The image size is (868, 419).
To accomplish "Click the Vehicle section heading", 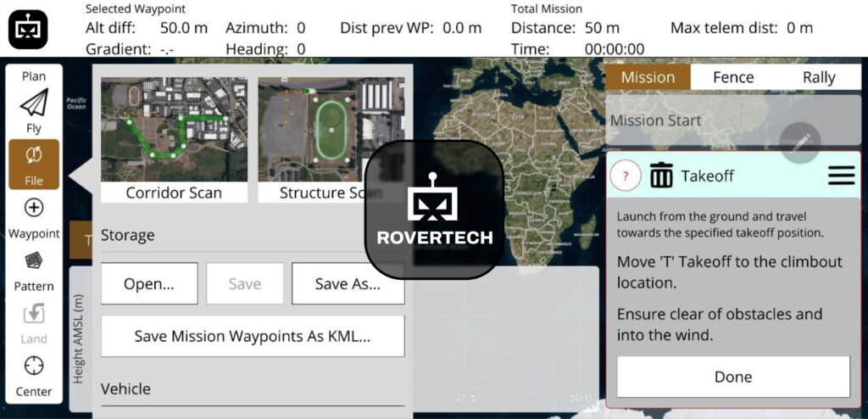I will coord(125,388).
